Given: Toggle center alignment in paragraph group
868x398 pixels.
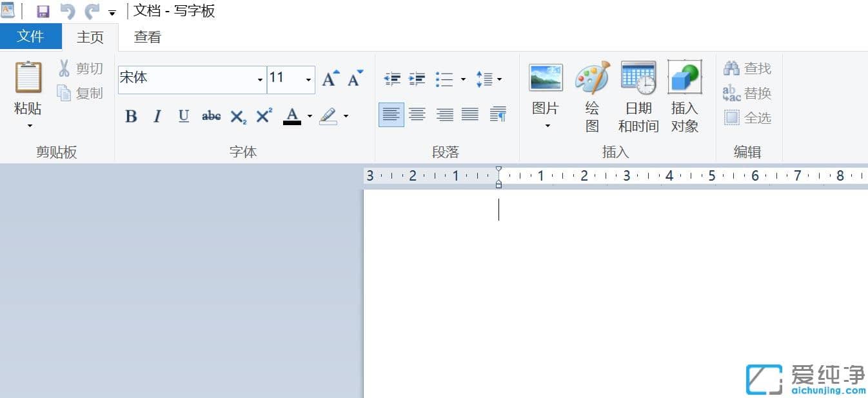Looking at the screenshot, I should point(417,114).
